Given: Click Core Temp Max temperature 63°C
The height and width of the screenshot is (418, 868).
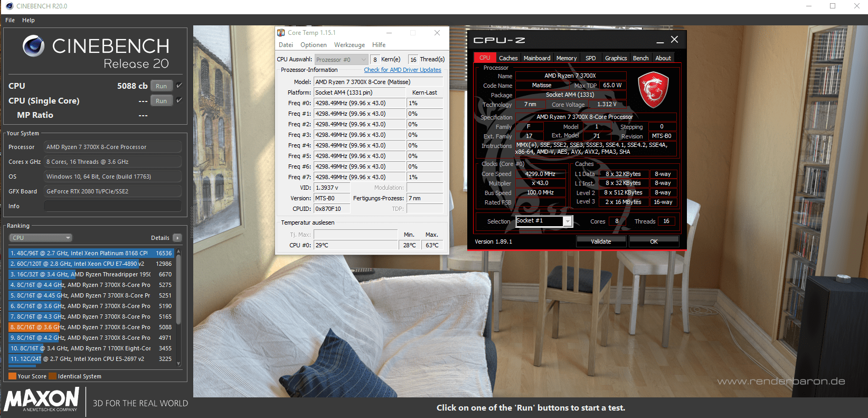Looking at the screenshot, I should 432,245.
